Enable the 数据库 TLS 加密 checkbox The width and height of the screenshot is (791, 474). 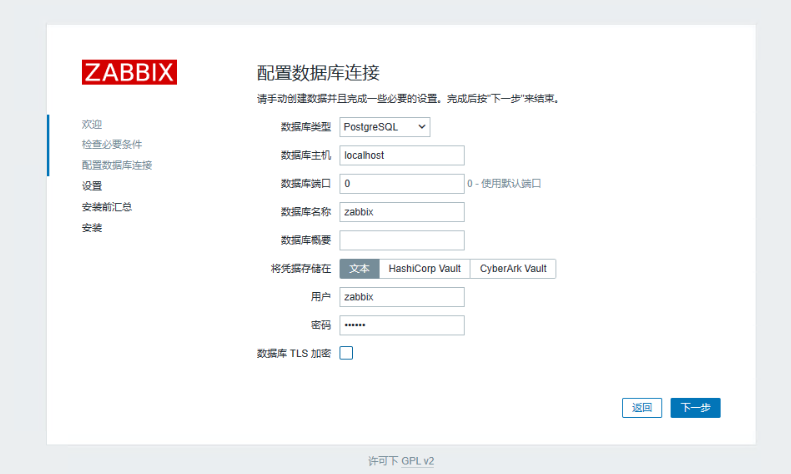(x=346, y=353)
